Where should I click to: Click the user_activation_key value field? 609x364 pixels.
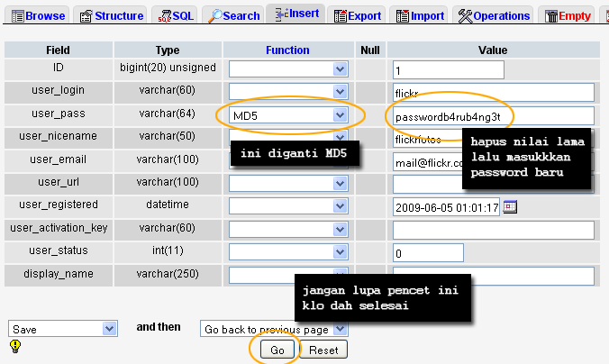494,230
